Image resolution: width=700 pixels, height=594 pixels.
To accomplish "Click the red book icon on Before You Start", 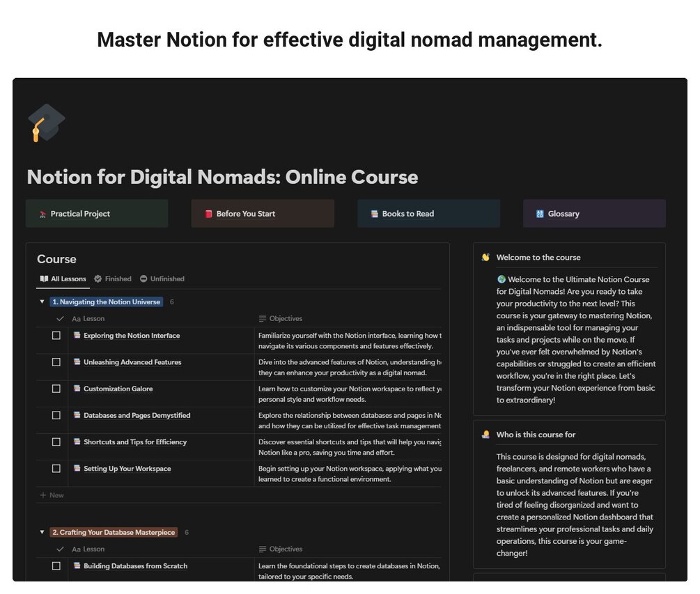I will 208,214.
